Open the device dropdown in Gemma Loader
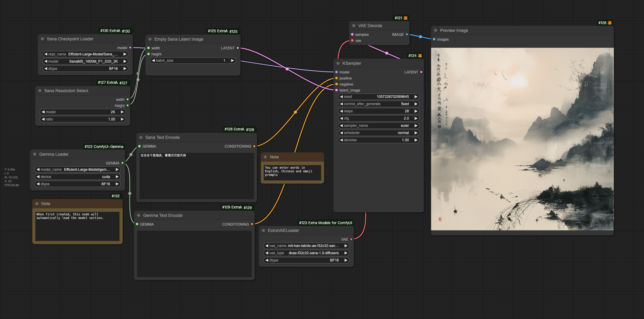Screen dimensions: 644x319 click(x=78, y=177)
